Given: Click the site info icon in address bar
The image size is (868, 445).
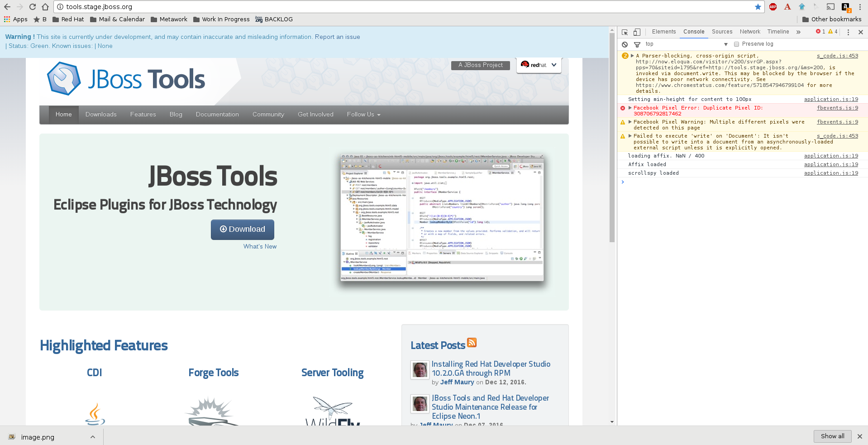Looking at the screenshot, I should pos(60,7).
